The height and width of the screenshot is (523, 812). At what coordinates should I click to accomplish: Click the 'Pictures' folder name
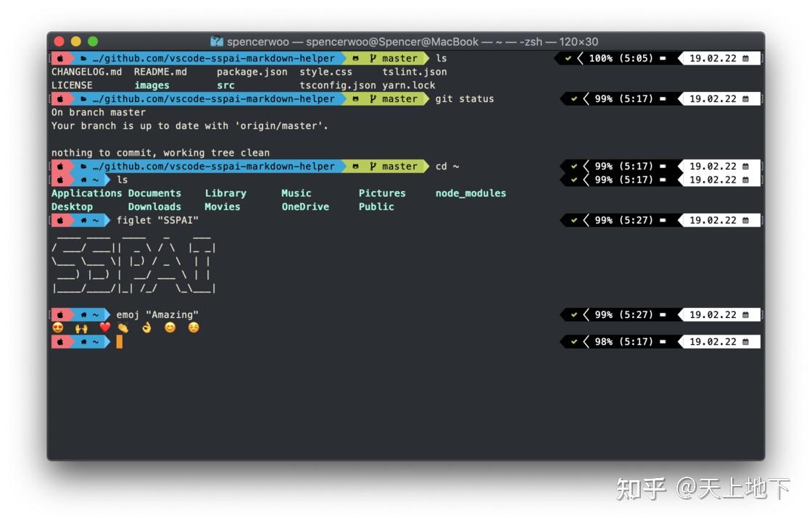pos(382,193)
